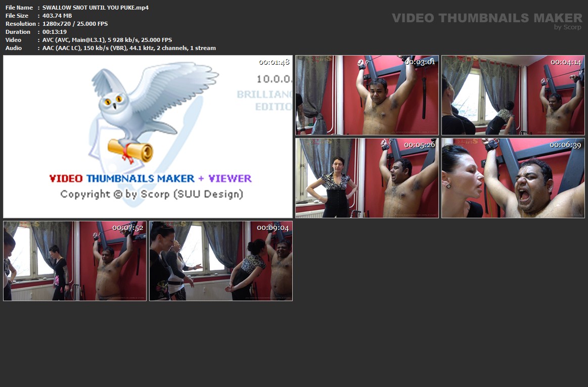Click the resolution value 1280x720 / 25.000 FPS

pyautogui.click(x=75, y=24)
